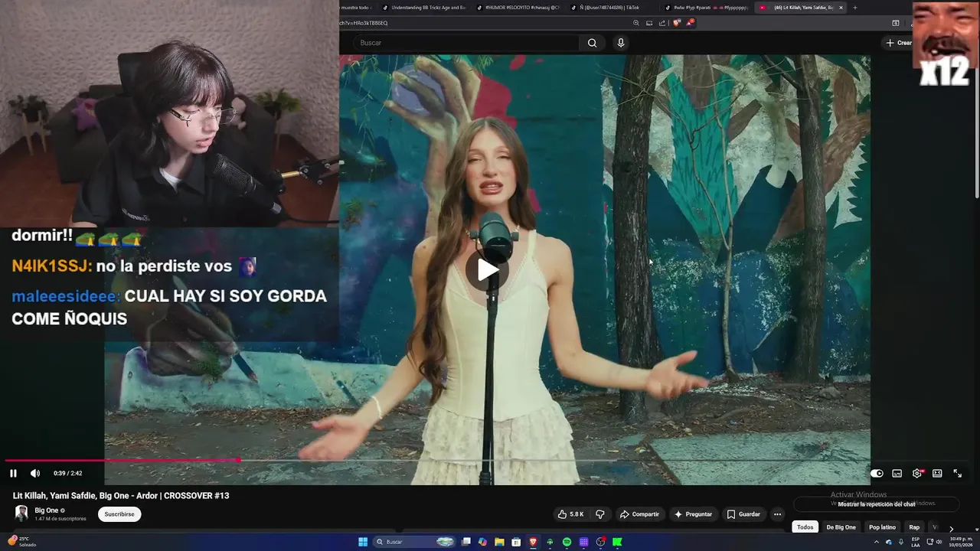Click the taskbar Buscar search box

[413, 542]
